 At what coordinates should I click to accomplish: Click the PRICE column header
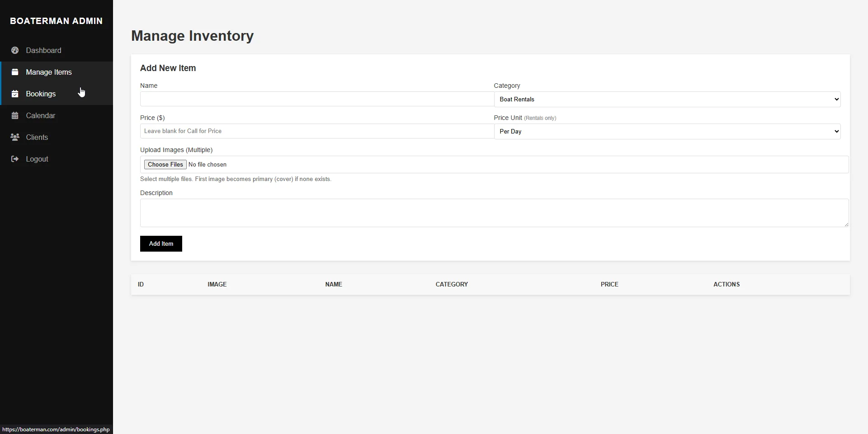609,284
